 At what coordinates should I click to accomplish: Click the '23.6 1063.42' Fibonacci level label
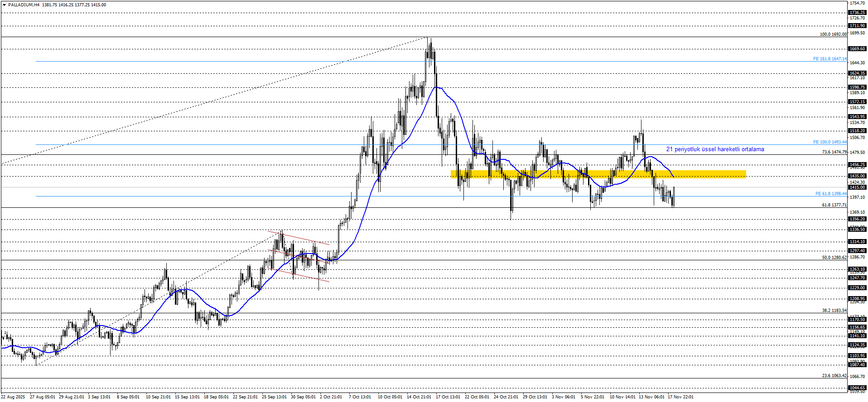[x=834, y=376]
